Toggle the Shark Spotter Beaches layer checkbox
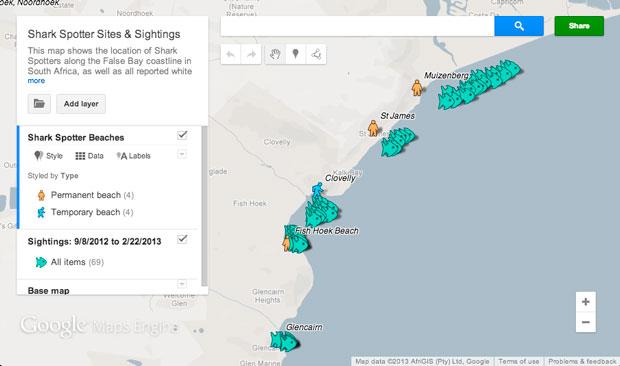Viewport: 620px width, 366px height. [x=182, y=135]
